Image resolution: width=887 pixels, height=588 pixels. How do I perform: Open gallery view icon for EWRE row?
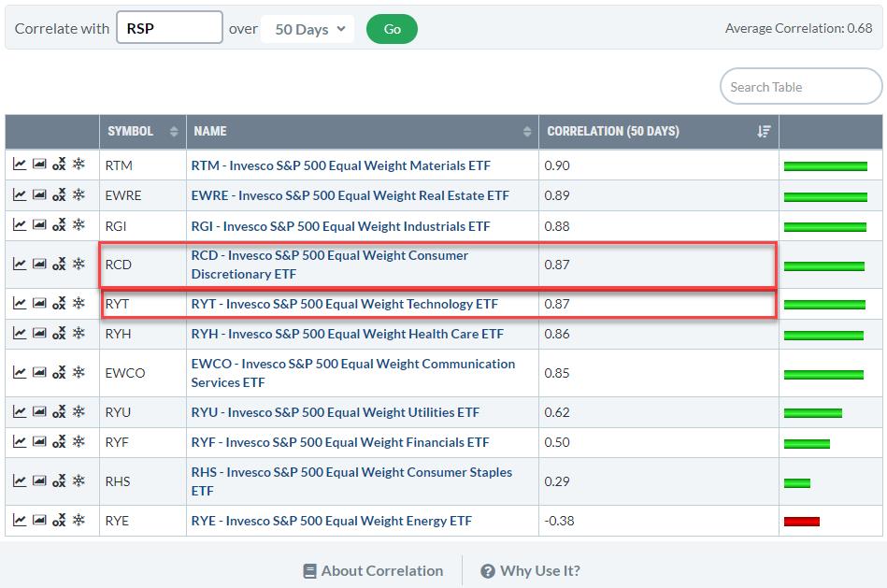[39, 195]
